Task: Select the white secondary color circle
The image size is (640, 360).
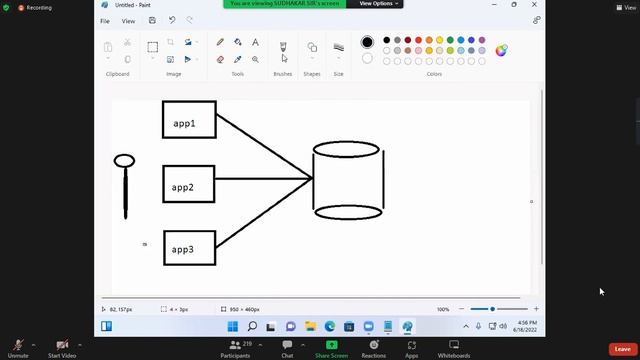Action: tap(367, 58)
